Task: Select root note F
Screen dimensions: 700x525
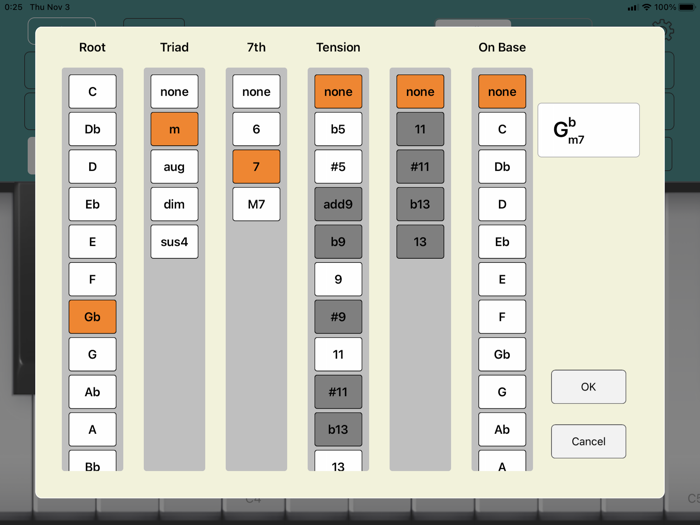Action: [x=92, y=279]
